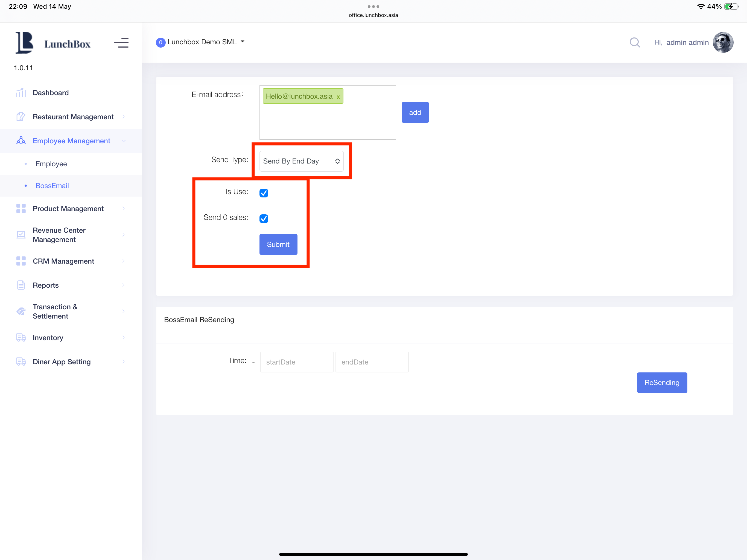Image resolution: width=747 pixels, height=560 pixels.
Task: Click the Transaction & Settlement tag icon
Action: point(21,311)
